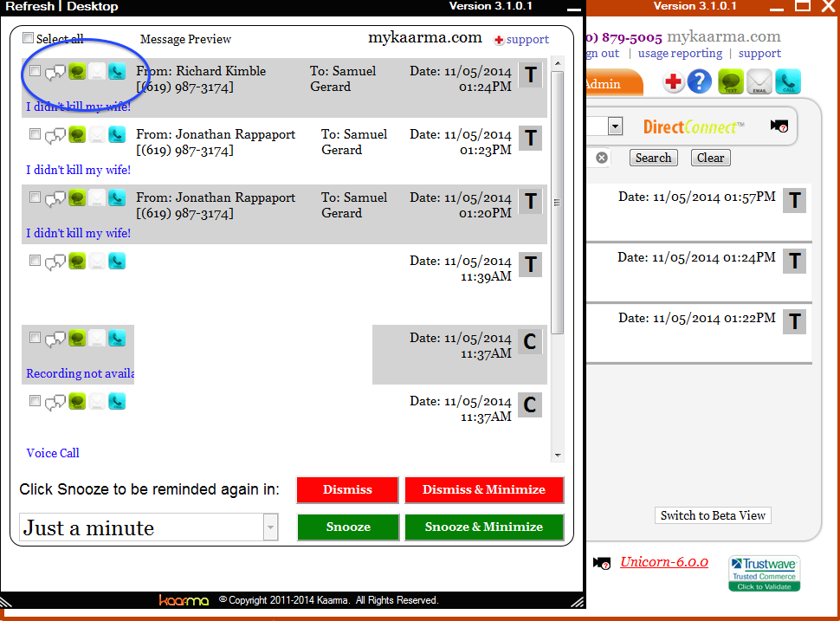840x621 pixels.
Task: Clear search field with gray X icon
Action: click(x=602, y=158)
